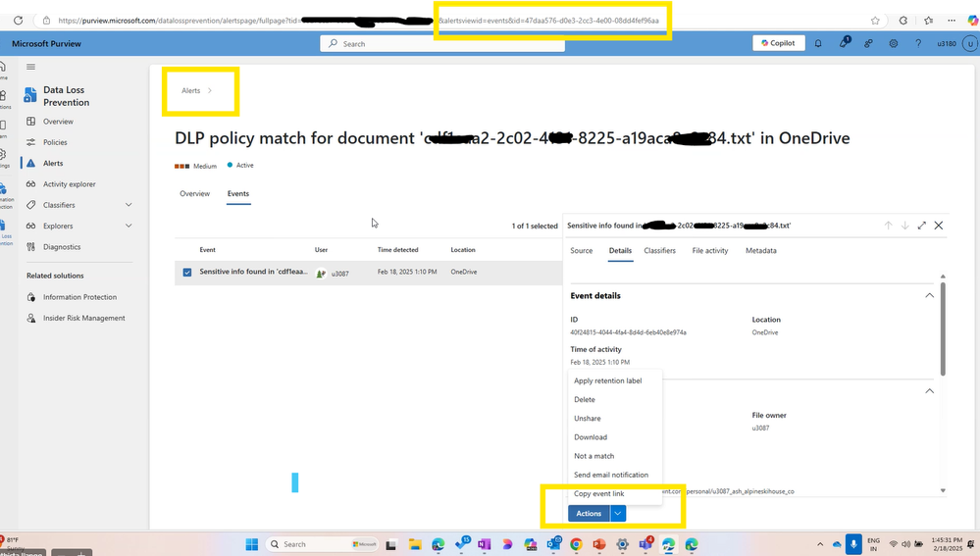The image size is (980, 556).
Task: Bookmark this page with the star icon
Action: pos(875,20)
